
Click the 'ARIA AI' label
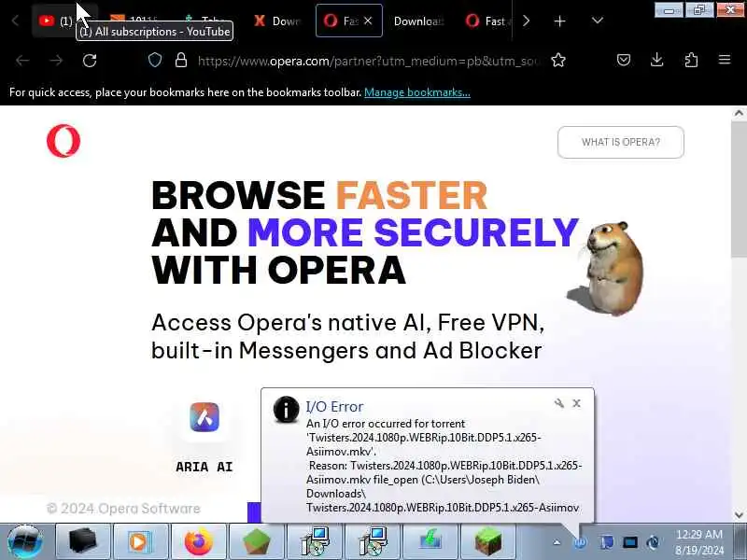coord(204,467)
